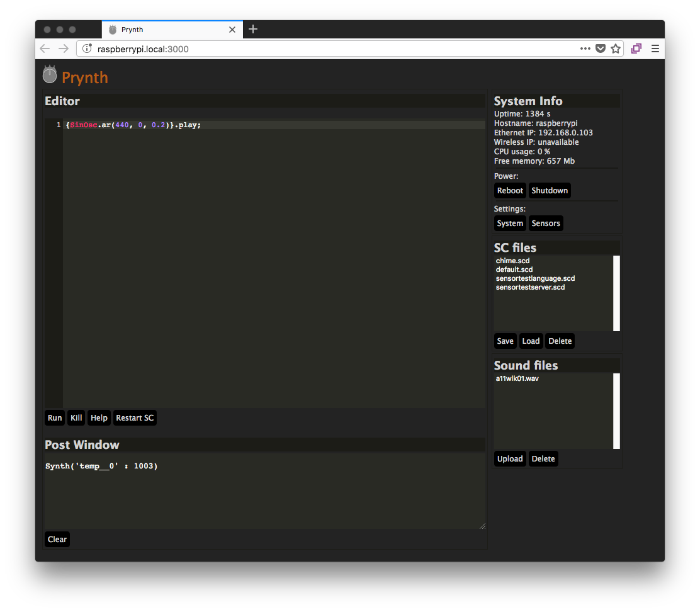Click the Hostname: raspberrypi text
700x612 pixels.
pyautogui.click(x=536, y=123)
